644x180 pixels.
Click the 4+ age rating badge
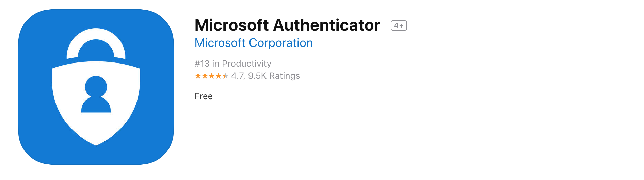[x=399, y=25]
